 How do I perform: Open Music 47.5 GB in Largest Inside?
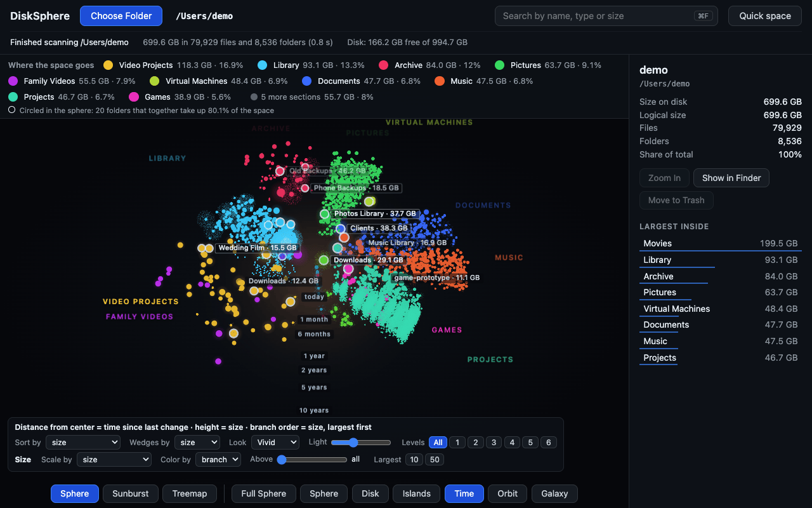pyautogui.click(x=721, y=341)
